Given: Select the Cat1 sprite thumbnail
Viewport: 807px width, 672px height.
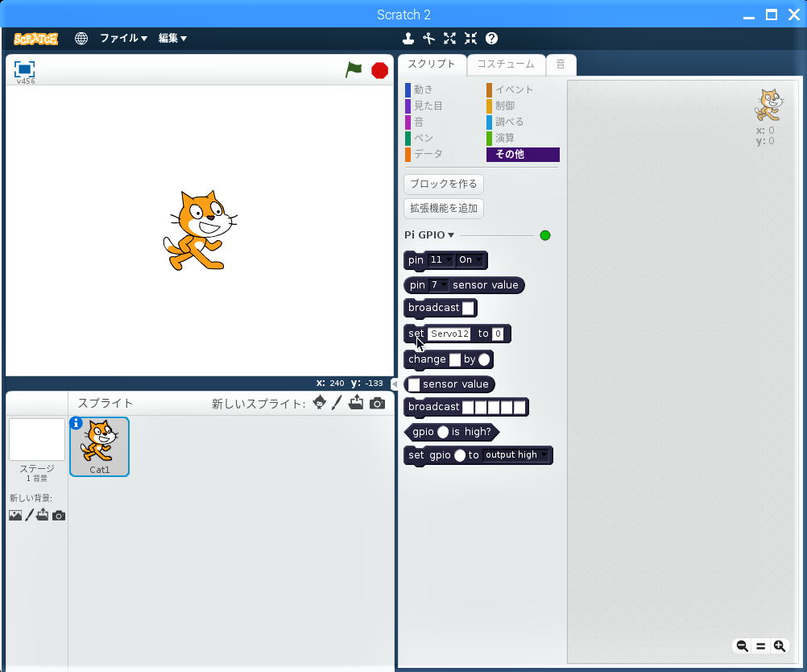Looking at the screenshot, I should 99,446.
